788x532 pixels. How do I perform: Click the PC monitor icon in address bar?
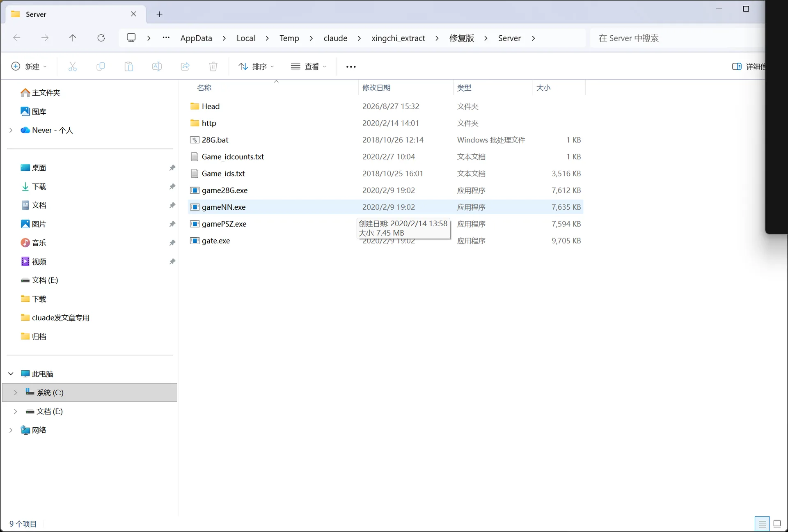(131, 38)
